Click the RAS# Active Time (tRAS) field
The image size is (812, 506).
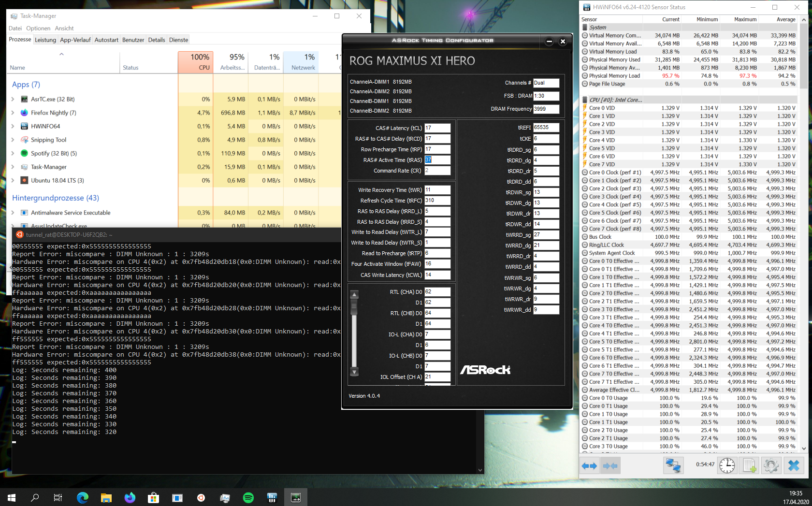coord(437,160)
